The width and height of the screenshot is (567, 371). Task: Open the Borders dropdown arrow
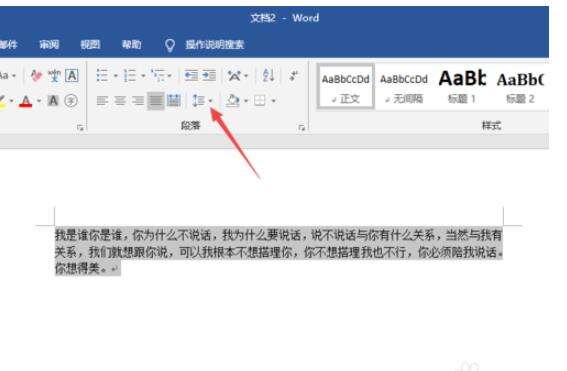point(274,101)
